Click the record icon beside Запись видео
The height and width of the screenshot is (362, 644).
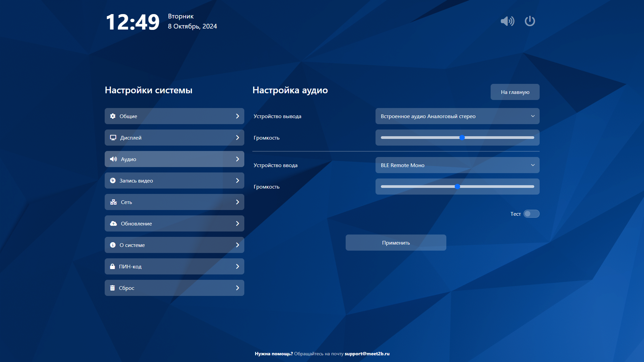113,180
